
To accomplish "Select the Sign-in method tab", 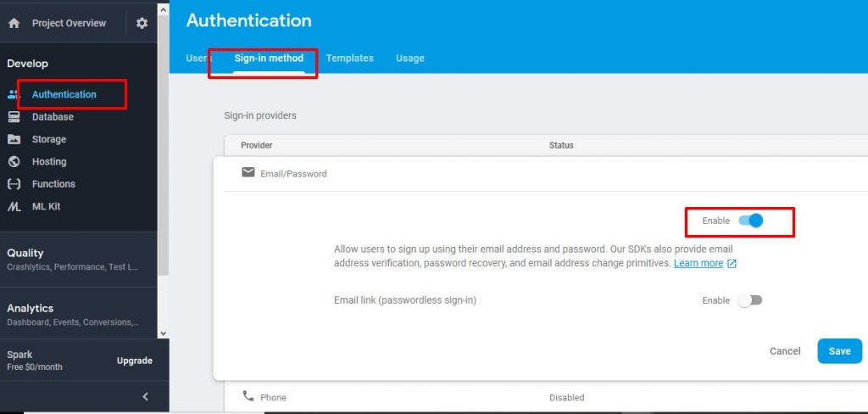I will click(269, 59).
